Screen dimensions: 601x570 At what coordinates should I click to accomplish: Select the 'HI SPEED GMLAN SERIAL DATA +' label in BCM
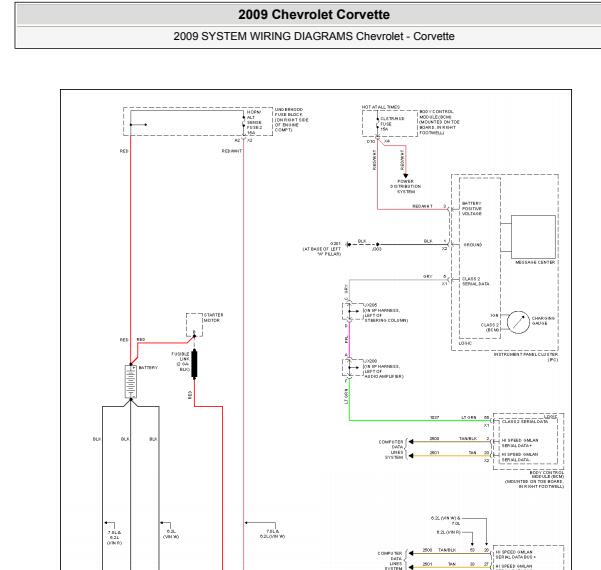pyautogui.click(x=520, y=443)
